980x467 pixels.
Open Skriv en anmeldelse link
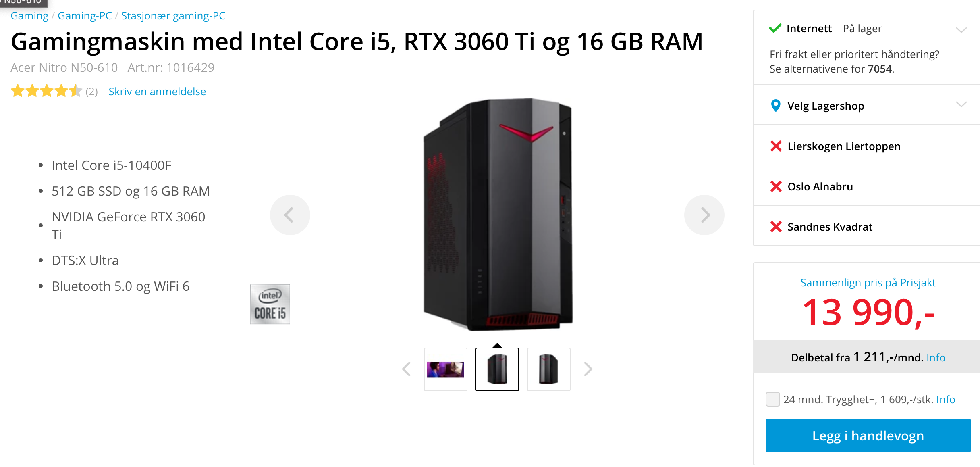coord(157,92)
